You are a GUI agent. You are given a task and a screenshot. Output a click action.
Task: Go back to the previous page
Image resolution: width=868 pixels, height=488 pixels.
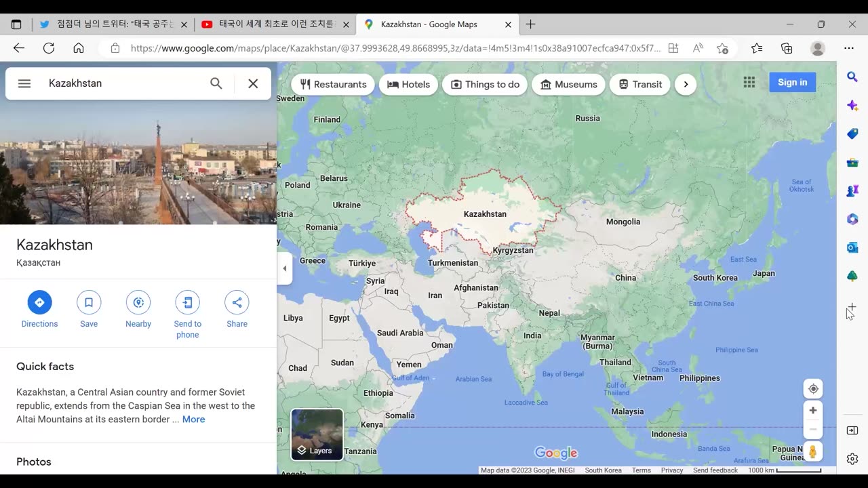pos(19,48)
